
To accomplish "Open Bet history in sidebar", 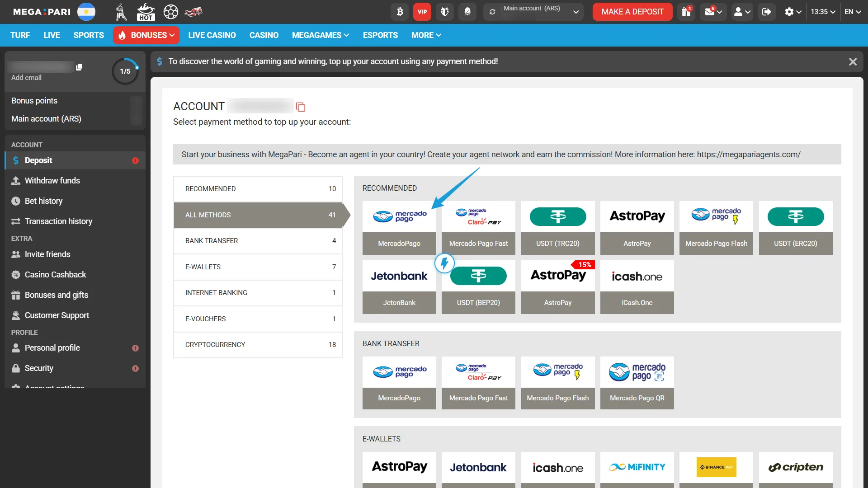I will point(75,201).
